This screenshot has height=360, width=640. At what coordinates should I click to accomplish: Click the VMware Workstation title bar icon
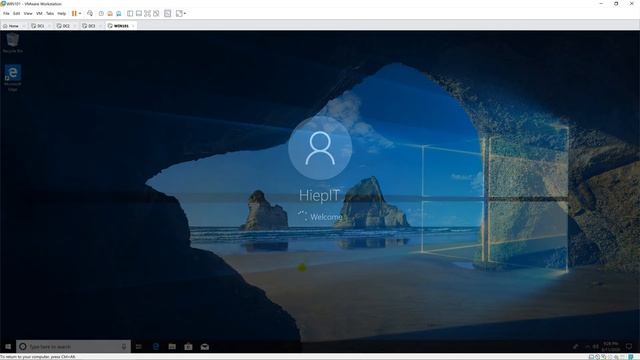[x=3, y=4]
